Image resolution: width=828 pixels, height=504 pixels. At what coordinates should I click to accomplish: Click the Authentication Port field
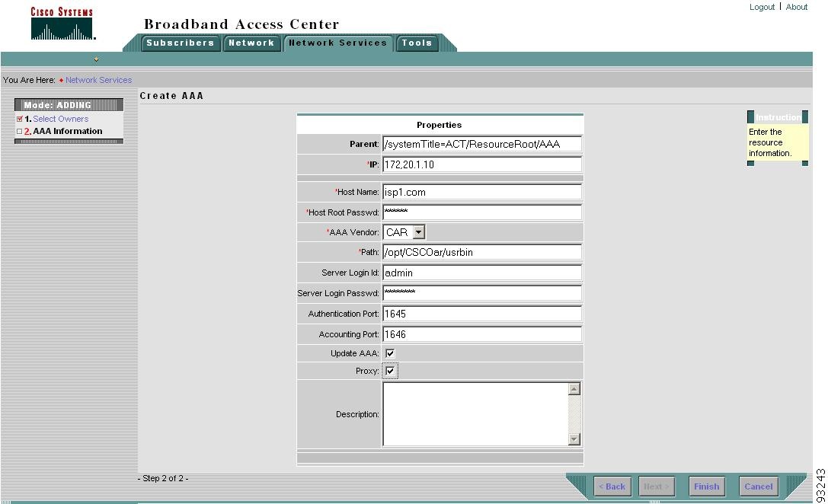click(481, 314)
